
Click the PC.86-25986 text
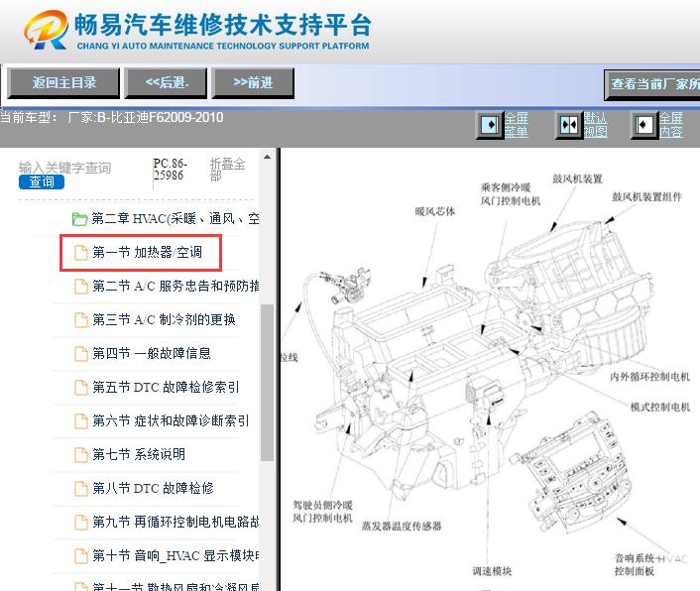click(171, 170)
